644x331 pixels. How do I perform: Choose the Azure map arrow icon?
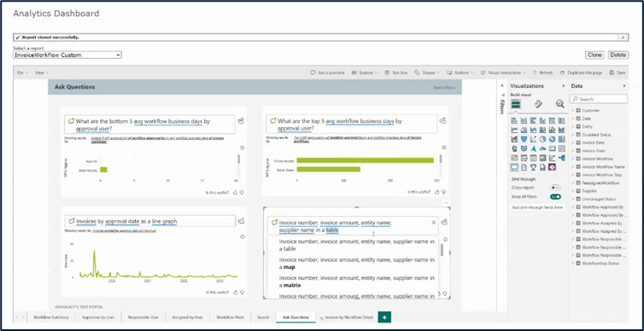[x=533, y=148]
